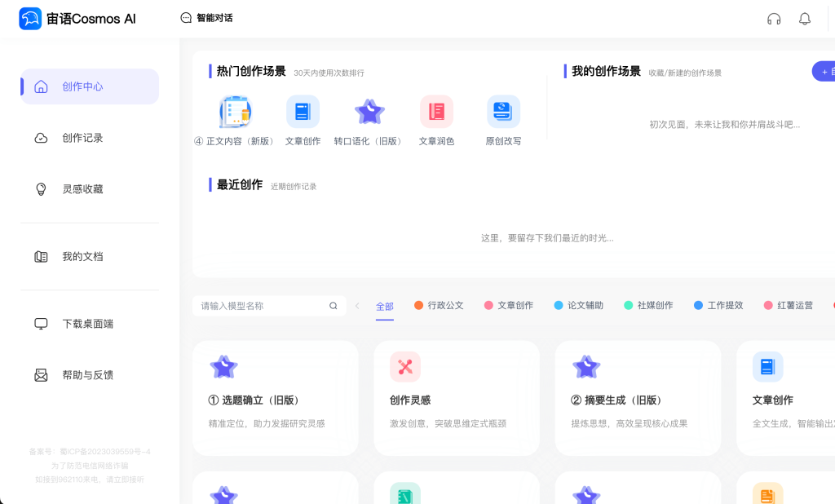This screenshot has width=835, height=504.
Task: Open the 转口语化（旧版）star icon
Action: coord(369,112)
